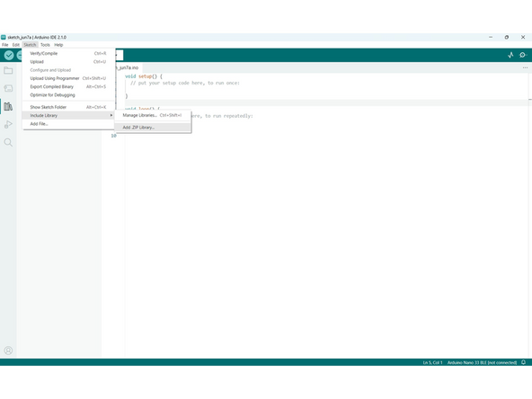Screen dimensions: 532x399
Task: Click the void setup() code line
Action: pos(144,76)
